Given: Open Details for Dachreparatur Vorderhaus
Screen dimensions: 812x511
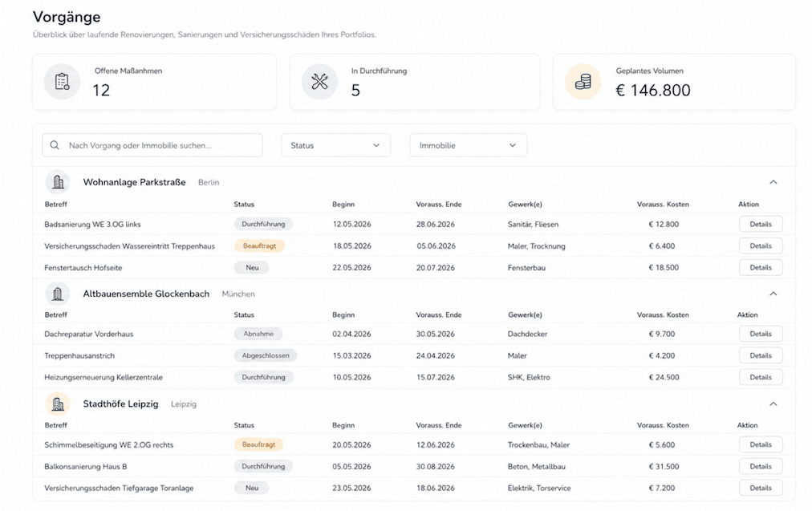Looking at the screenshot, I should (x=761, y=334).
